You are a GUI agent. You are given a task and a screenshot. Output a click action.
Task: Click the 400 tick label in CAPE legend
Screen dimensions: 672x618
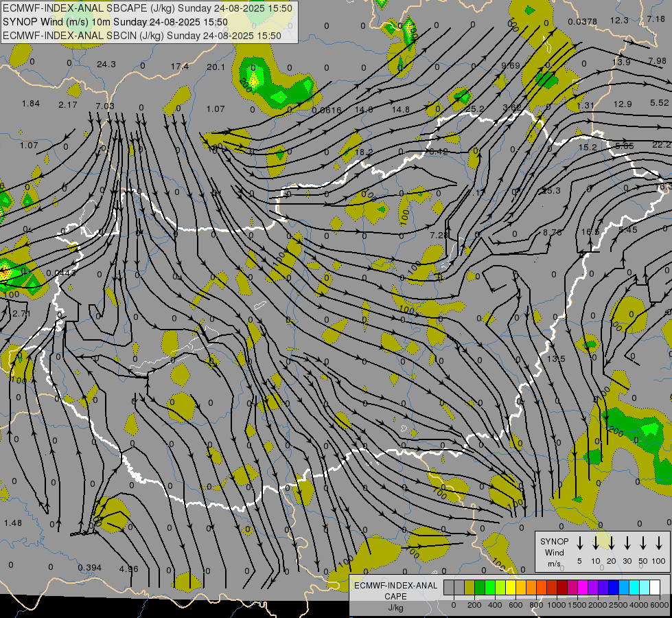click(495, 605)
